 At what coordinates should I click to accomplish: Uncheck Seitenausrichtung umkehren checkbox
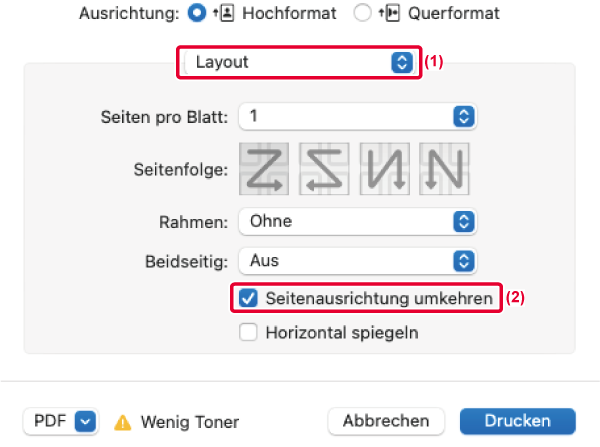pos(247,299)
